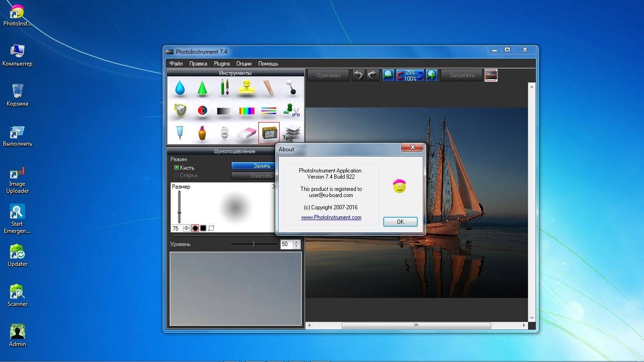The width and height of the screenshot is (644, 362).
Task: Open the Image Uploader desktop shortcut
Action: point(17,180)
